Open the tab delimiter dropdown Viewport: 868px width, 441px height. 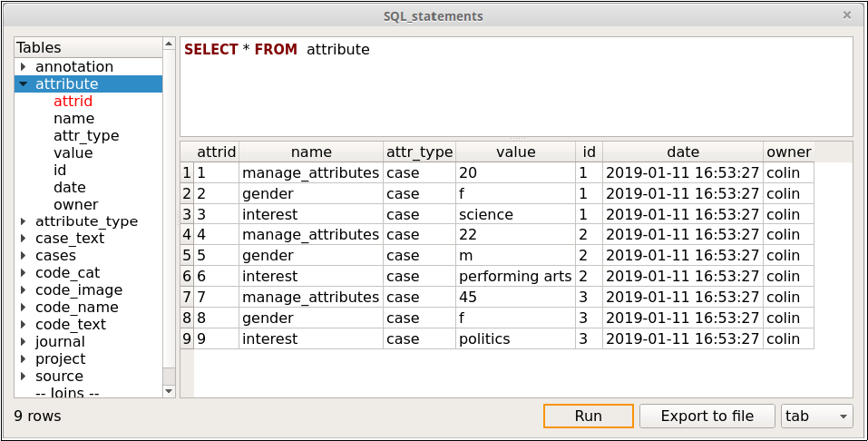click(816, 416)
